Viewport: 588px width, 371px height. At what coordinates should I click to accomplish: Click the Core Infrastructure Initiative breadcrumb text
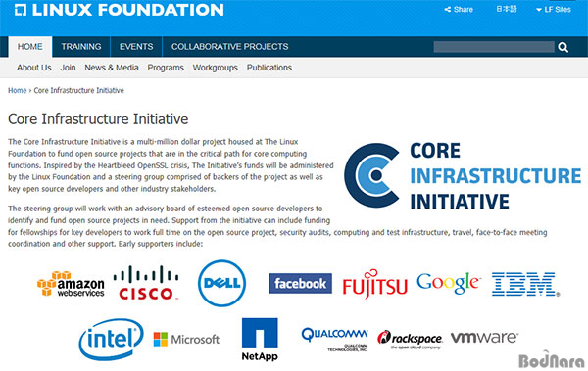point(78,90)
